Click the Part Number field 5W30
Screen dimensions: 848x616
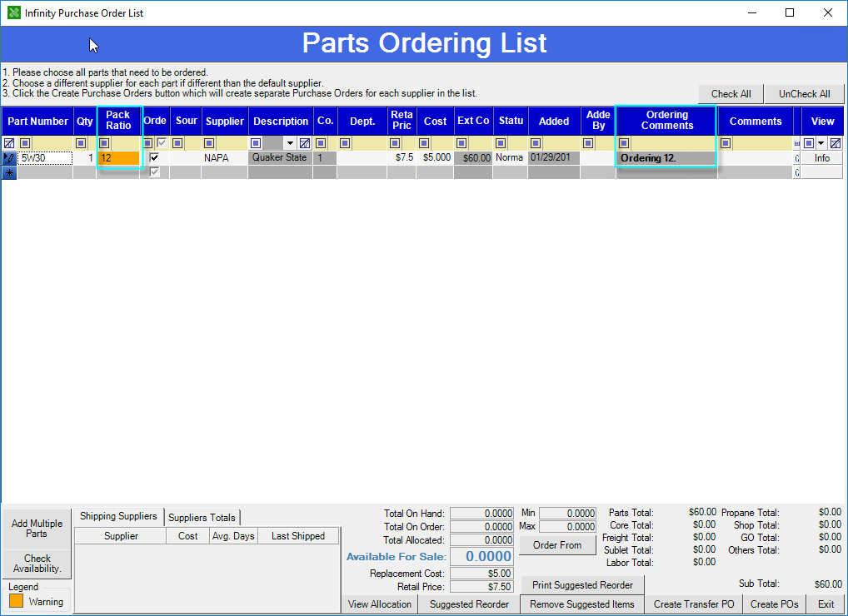pos(46,158)
